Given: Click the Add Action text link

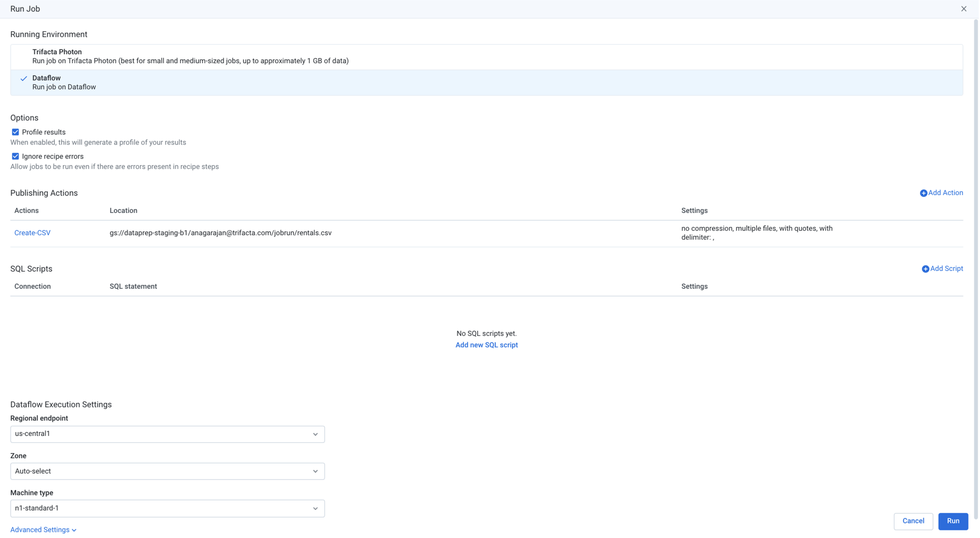Looking at the screenshot, I should pyautogui.click(x=946, y=193).
